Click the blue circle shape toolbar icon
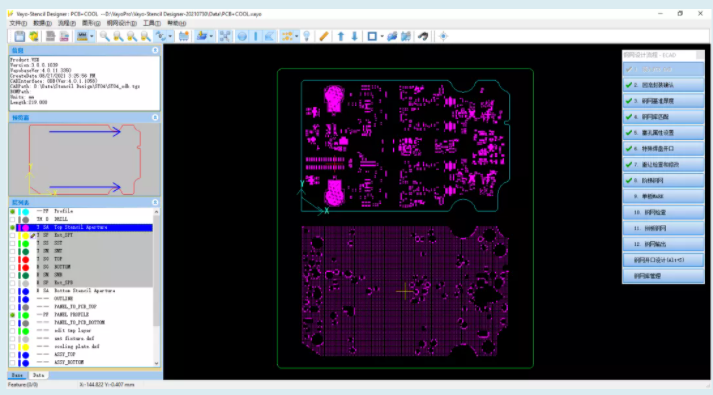Screen dimensions: 713x395 (242, 36)
